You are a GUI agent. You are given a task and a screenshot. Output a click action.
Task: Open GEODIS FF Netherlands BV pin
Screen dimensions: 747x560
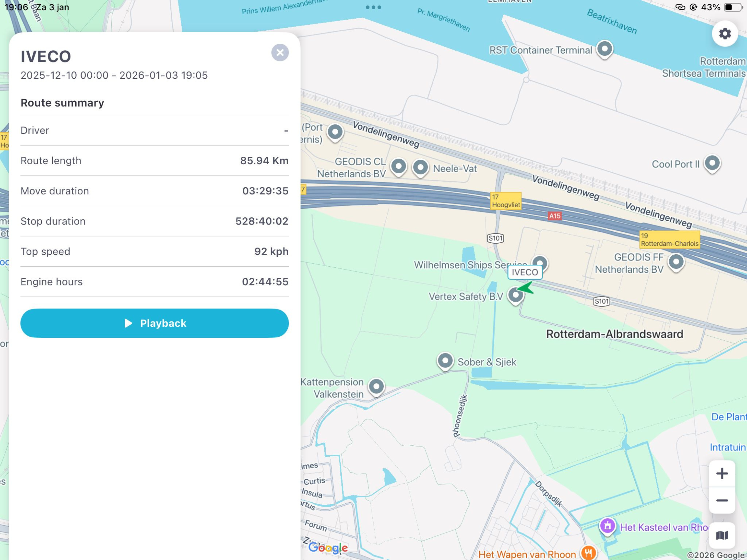pos(676,263)
